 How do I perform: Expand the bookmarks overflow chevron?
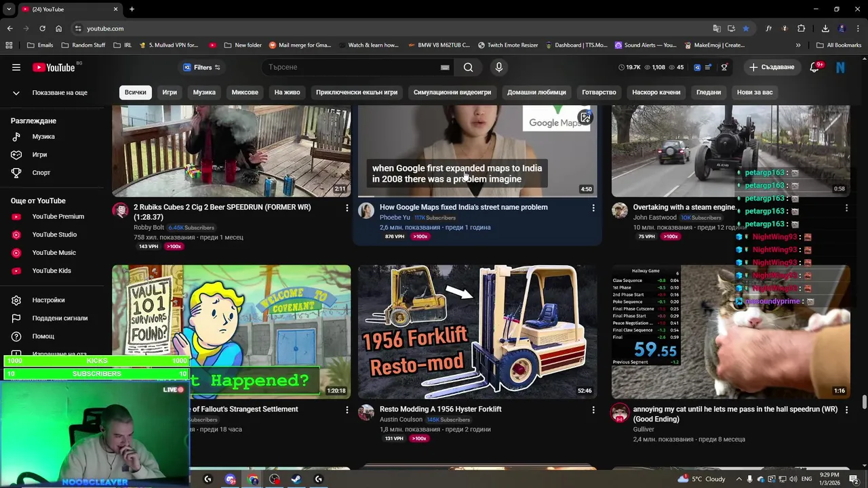tap(798, 45)
